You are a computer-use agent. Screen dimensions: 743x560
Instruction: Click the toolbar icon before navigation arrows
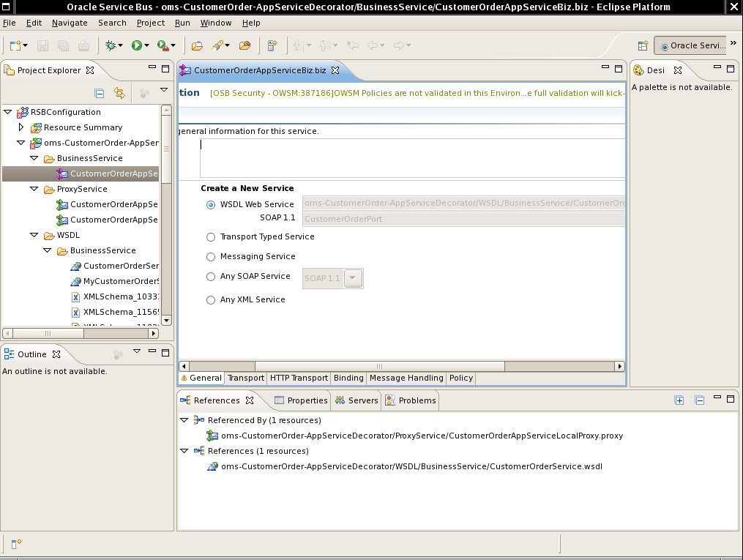tap(272, 45)
